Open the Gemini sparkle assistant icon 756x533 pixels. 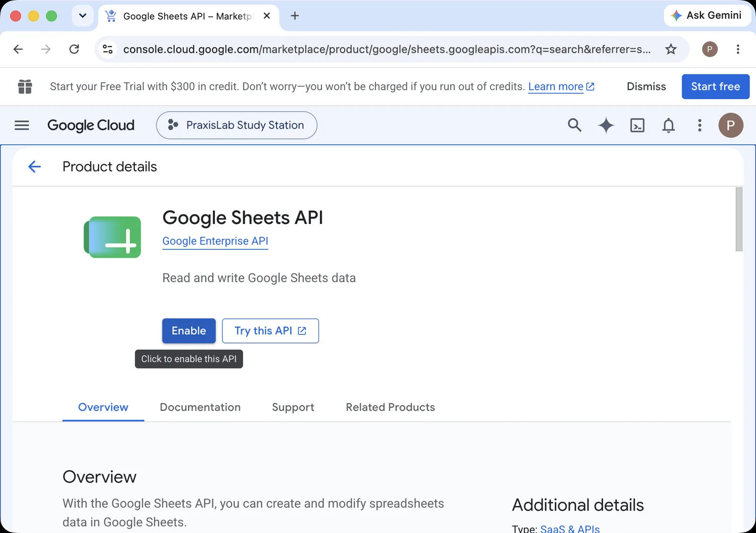click(x=606, y=125)
